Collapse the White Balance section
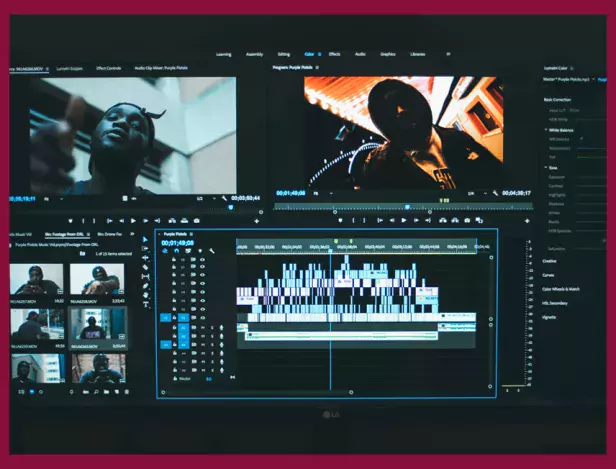Image resolution: width=616 pixels, height=469 pixels. [546, 130]
